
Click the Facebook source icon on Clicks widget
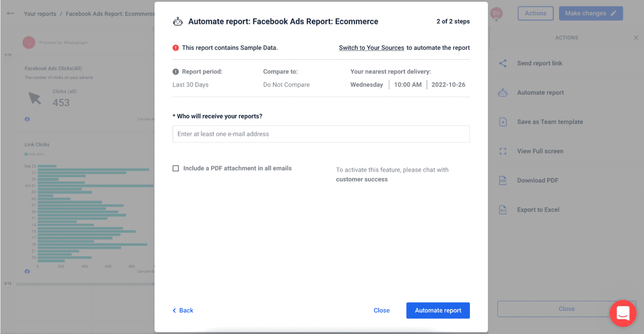pyautogui.click(x=26, y=119)
